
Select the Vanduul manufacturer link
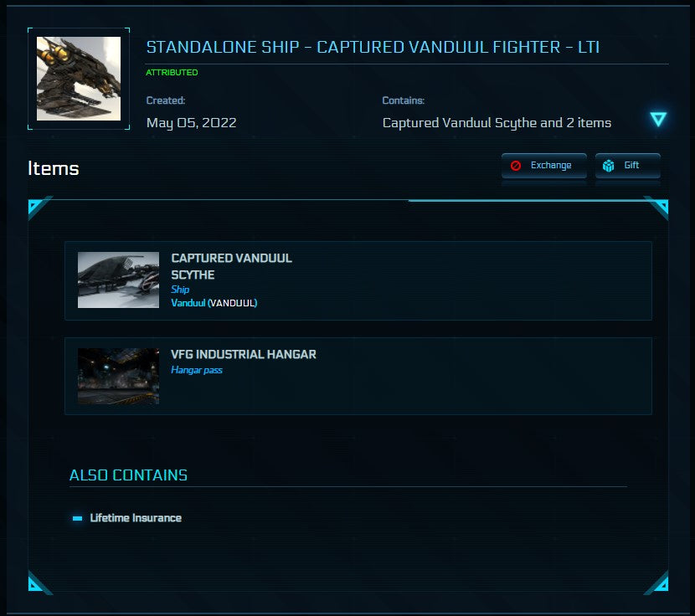tap(188, 303)
